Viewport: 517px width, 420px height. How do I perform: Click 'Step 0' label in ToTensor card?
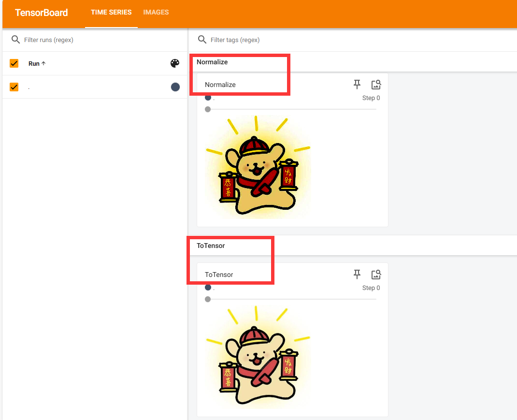(371, 288)
